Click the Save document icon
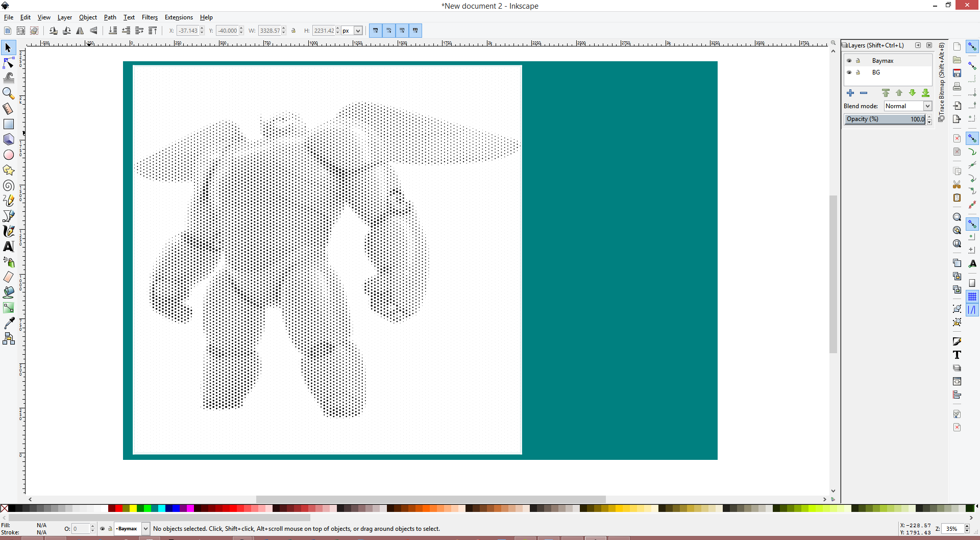This screenshot has width=980, height=540. click(x=957, y=73)
